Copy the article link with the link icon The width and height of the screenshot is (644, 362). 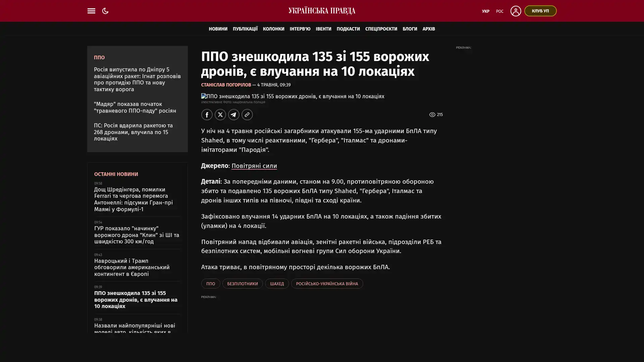(x=247, y=115)
